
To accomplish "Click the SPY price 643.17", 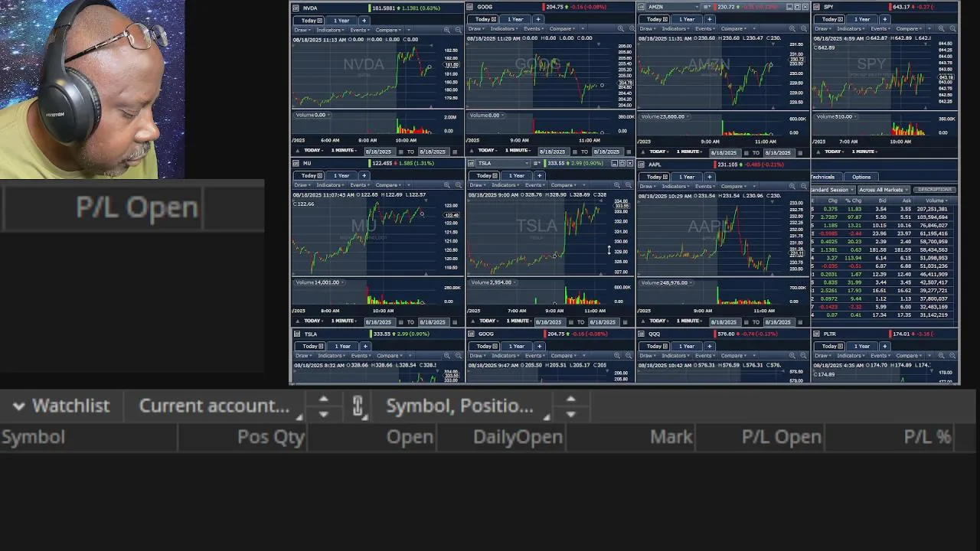I will tap(900, 7).
